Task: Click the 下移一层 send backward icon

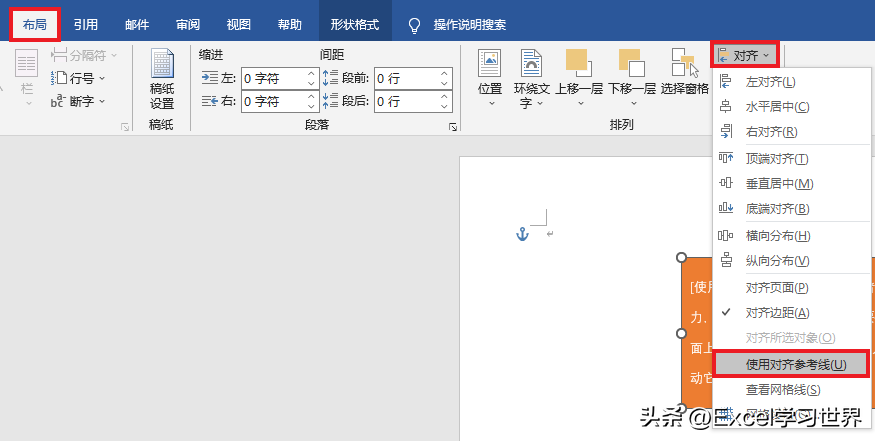Action: point(631,63)
